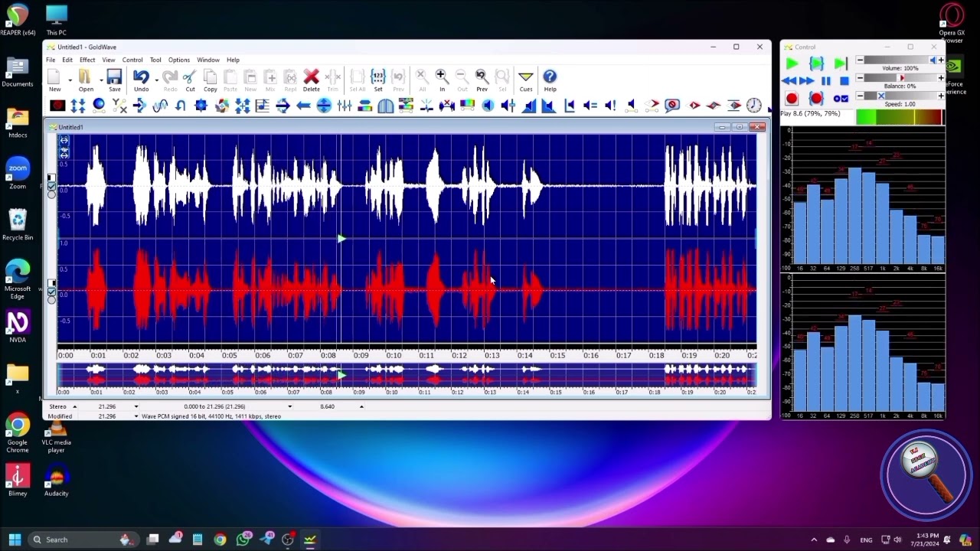Click the Windows Start button
This screenshot has width=980, height=551.
point(15,540)
